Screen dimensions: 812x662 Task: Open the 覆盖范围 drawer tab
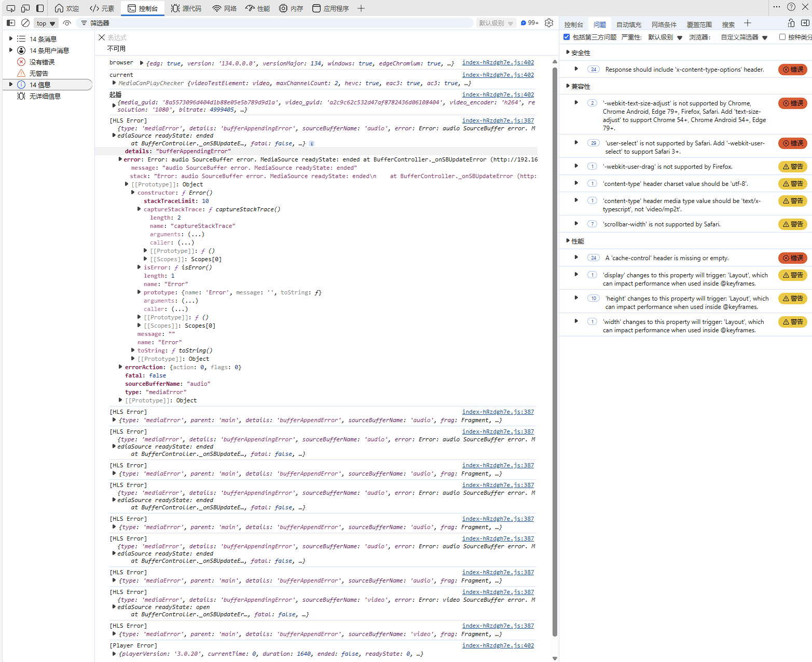coord(699,24)
